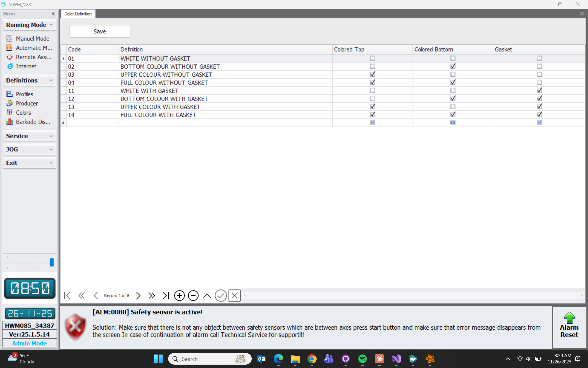The image size is (588, 368).
Task: Jump to first record navigator icon
Action: [67, 296]
